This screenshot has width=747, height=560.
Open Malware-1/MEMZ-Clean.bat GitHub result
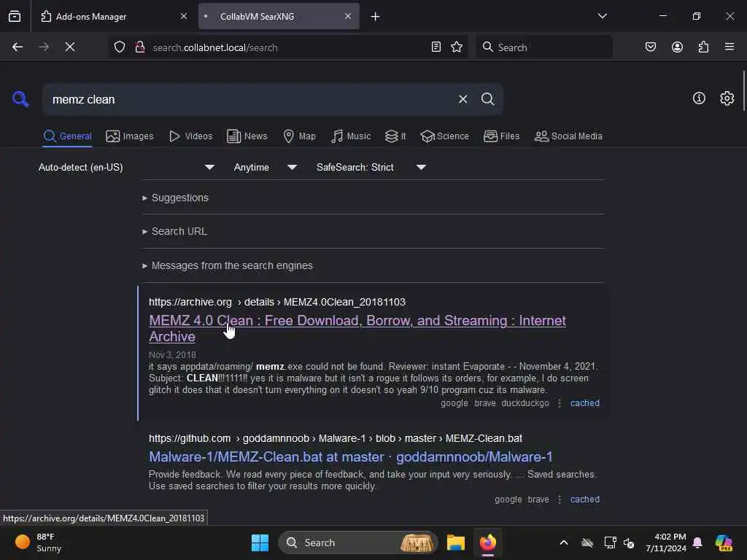click(x=351, y=456)
